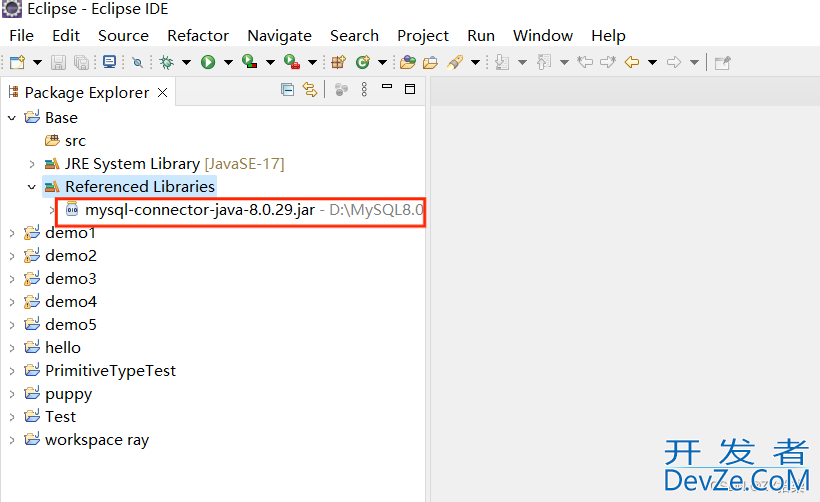This screenshot has height=502, width=820.
Task: Open the New wizard dropdown arrow
Action: pyautogui.click(x=37, y=63)
